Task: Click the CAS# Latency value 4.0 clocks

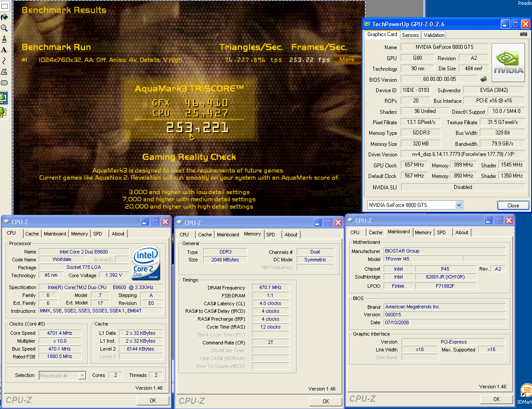Action: pyautogui.click(x=270, y=304)
